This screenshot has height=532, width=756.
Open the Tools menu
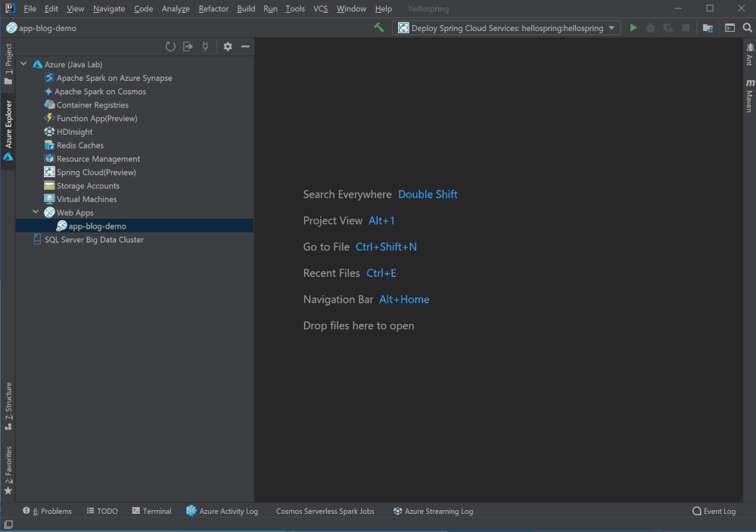coord(295,8)
